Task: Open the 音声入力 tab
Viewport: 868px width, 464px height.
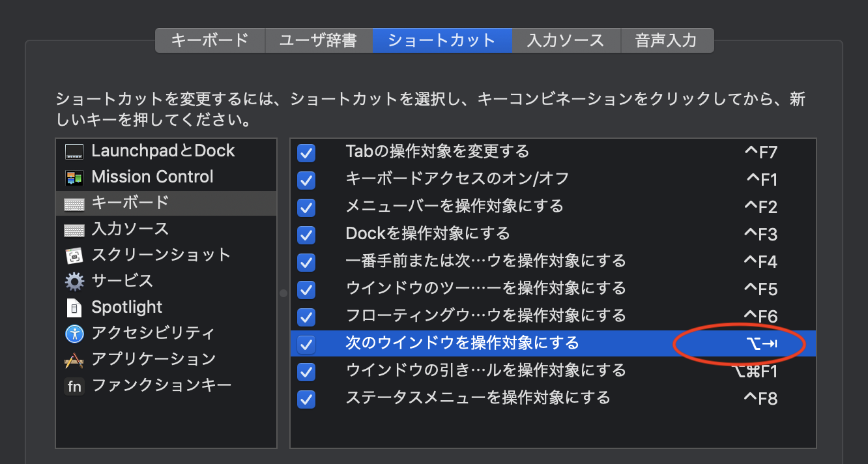Action: click(667, 40)
